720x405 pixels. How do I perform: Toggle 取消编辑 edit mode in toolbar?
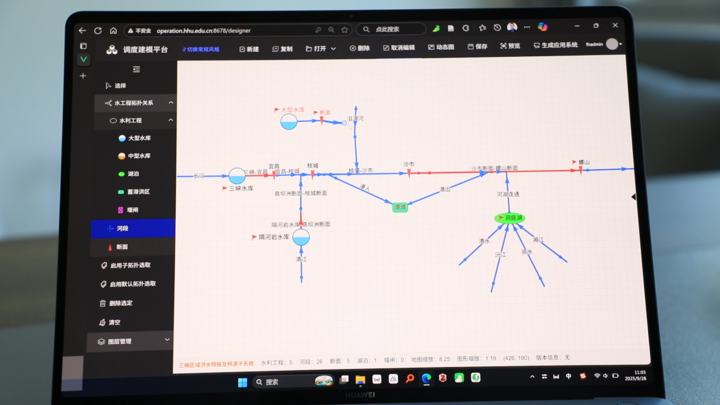pyautogui.click(x=399, y=48)
